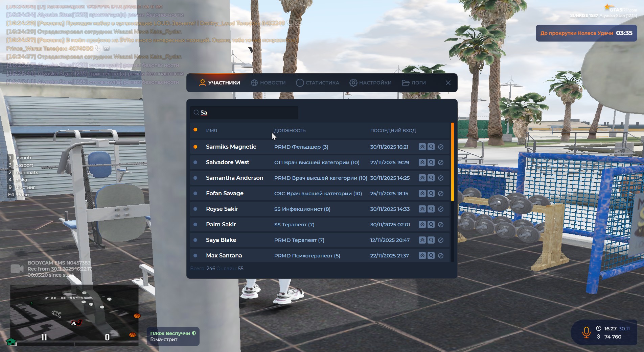This screenshot has height=352, width=644.
Task: Sort members by the Должность column header
Action: [x=290, y=130]
